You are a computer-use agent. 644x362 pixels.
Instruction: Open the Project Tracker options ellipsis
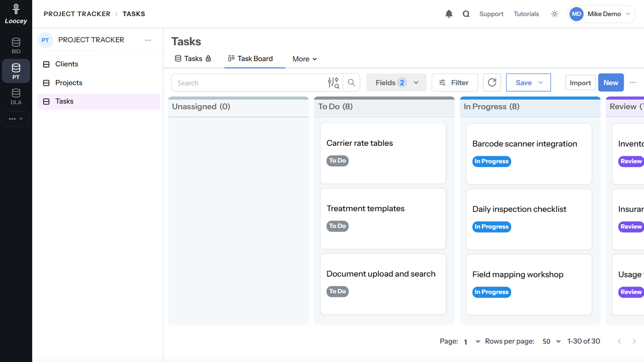pyautogui.click(x=148, y=40)
